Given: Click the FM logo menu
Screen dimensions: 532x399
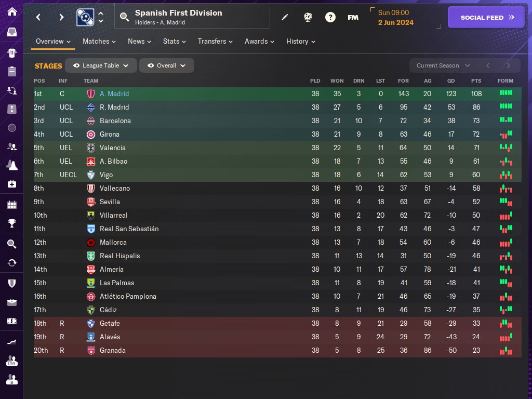Looking at the screenshot, I should click(353, 17).
